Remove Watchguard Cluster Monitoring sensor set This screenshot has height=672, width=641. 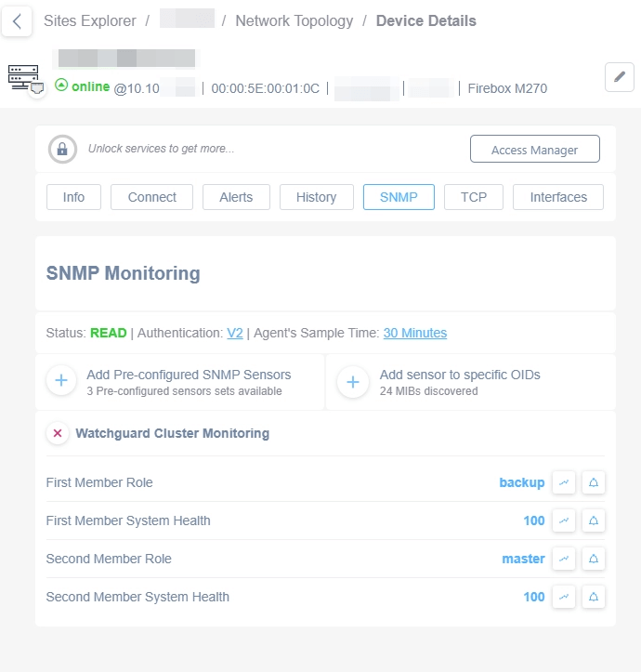[58, 433]
